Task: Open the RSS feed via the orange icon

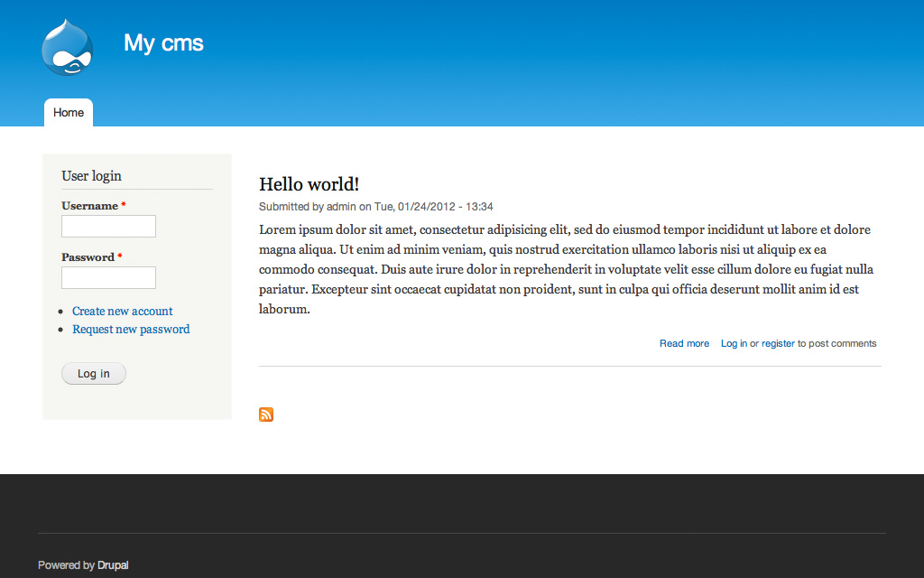Action: pyautogui.click(x=265, y=415)
